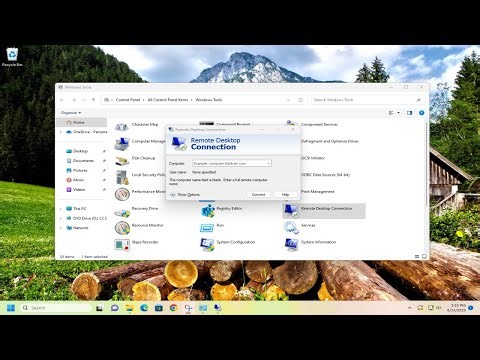This screenshot has height=360, width=480.
Task: Click the file list vertical scrollbar
Action: coord(426,163)
